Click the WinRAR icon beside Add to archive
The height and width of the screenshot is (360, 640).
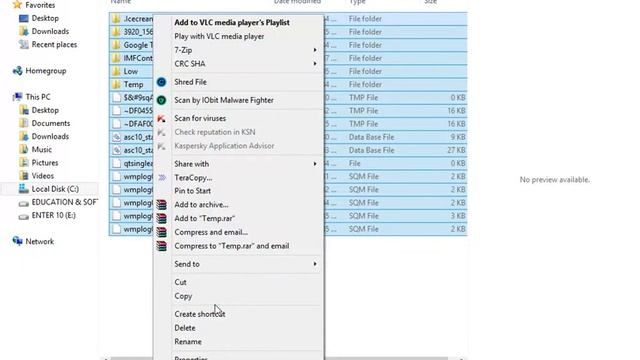pyautogui.click(x=162, y=204)
